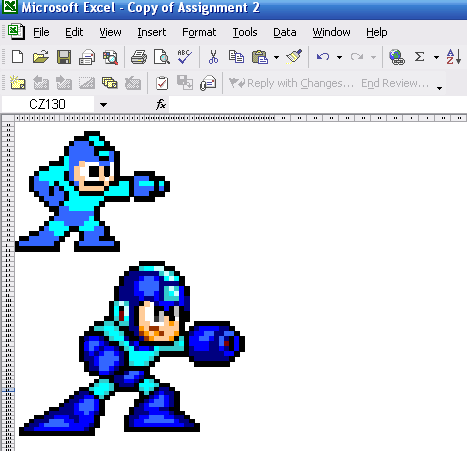Open a file with the Open folder icon

click(41, 57)
